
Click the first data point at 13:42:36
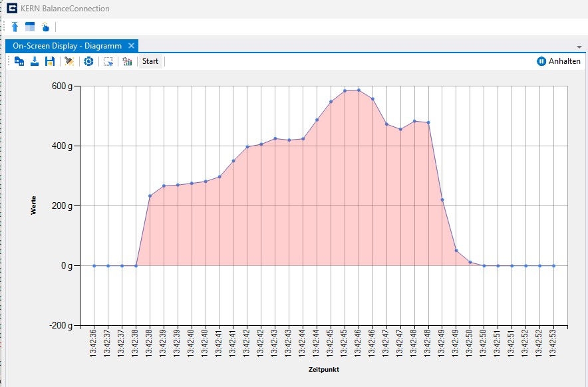tap(95, 265)
